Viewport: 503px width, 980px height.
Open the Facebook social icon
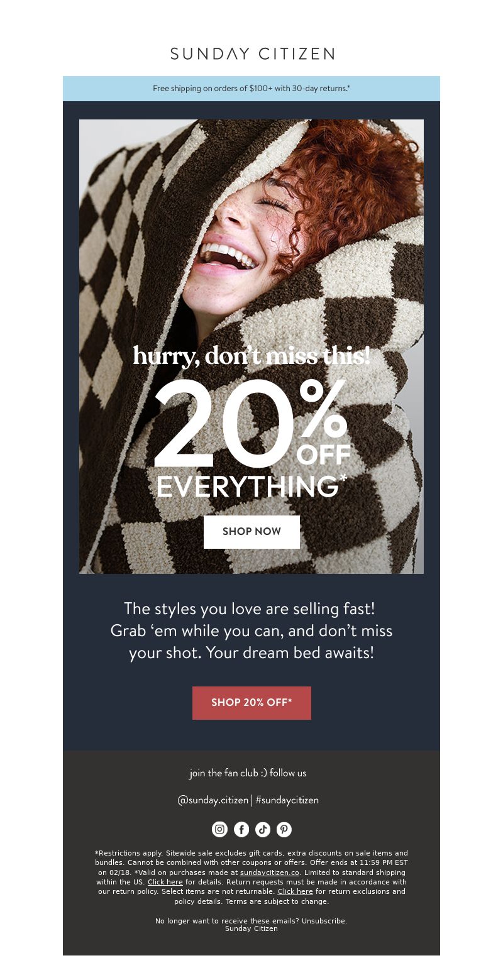coord(241,829)
